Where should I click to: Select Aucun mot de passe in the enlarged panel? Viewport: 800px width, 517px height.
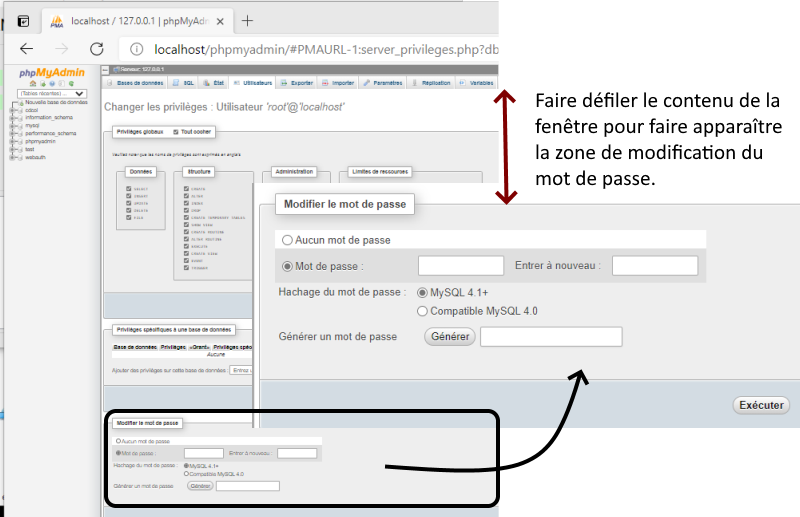click(x=287, y=240)
